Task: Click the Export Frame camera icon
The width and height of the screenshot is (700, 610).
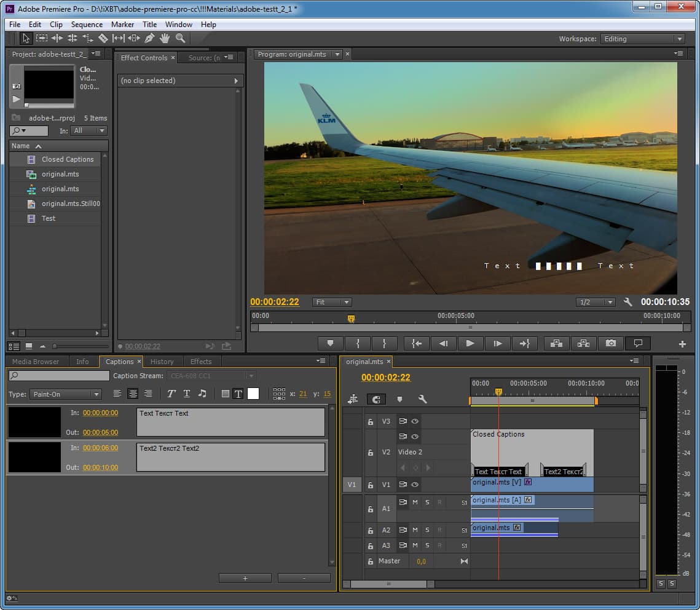Action: click(610, 343)
